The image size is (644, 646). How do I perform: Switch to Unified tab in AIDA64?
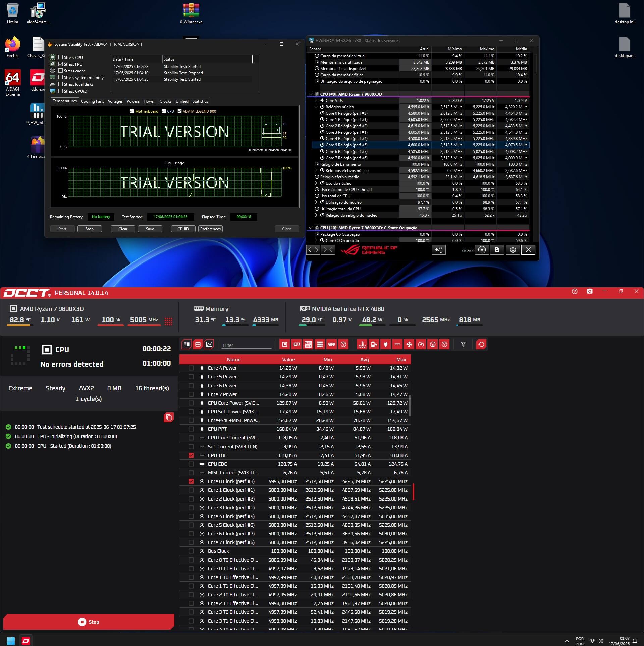click(x=182, y=101)
